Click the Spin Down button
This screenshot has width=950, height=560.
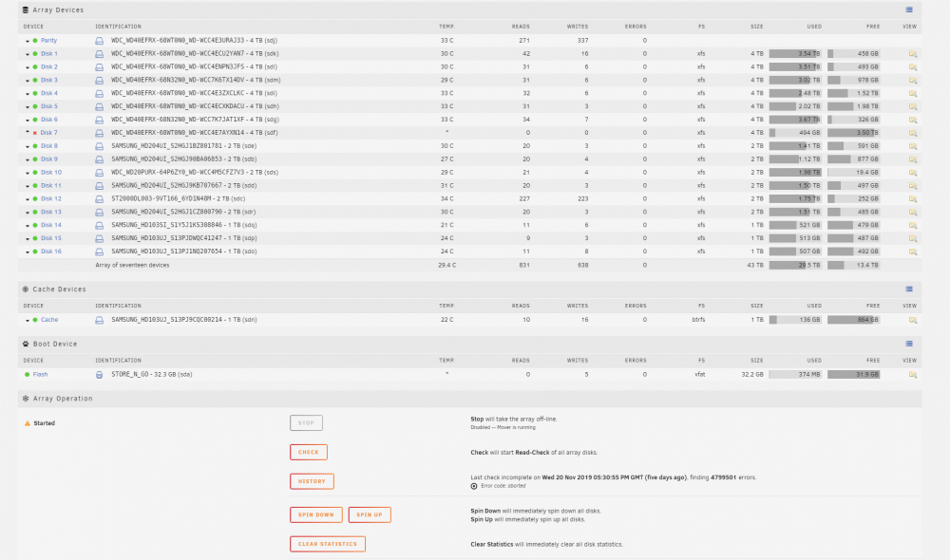(315, 514)
